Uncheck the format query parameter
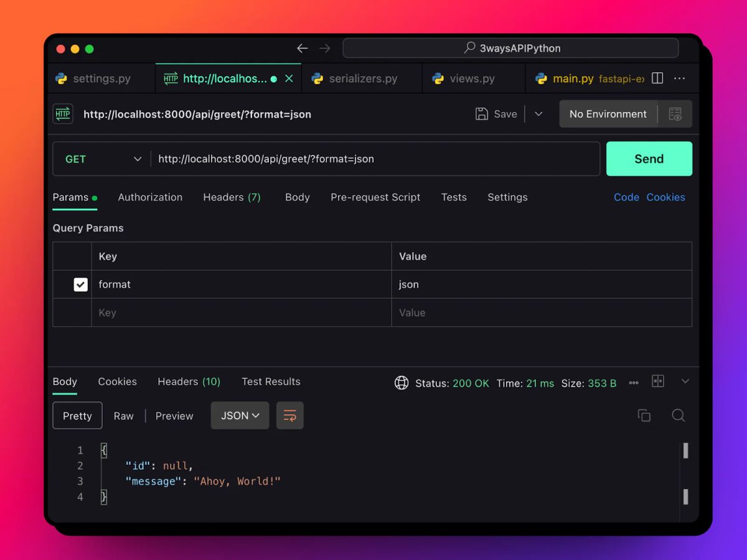The image size is (747, 560). [80, 284]
